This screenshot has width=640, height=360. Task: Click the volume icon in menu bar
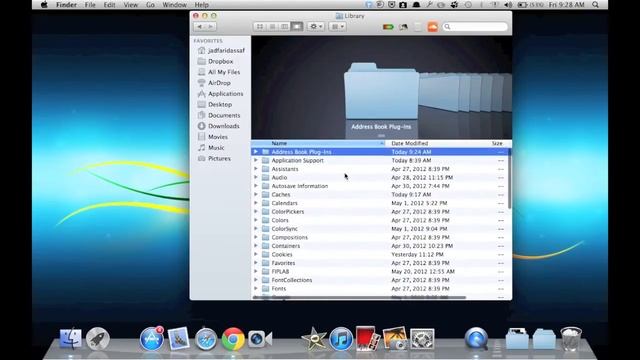(x=508, y=5)
